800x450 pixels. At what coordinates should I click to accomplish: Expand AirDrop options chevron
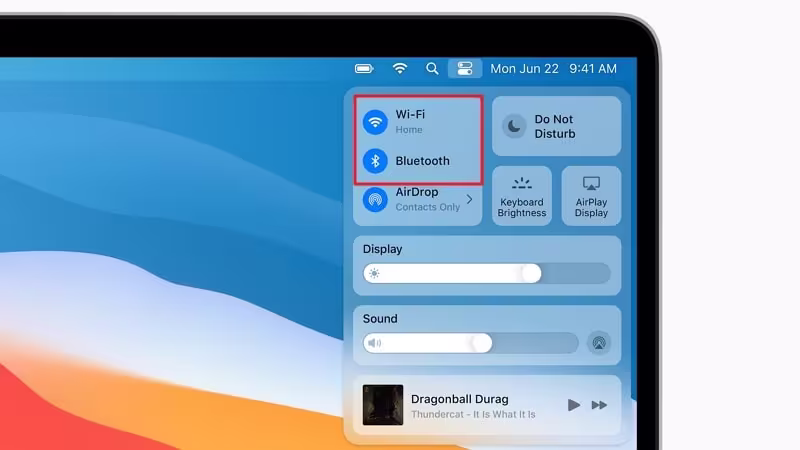click(469, 199)
